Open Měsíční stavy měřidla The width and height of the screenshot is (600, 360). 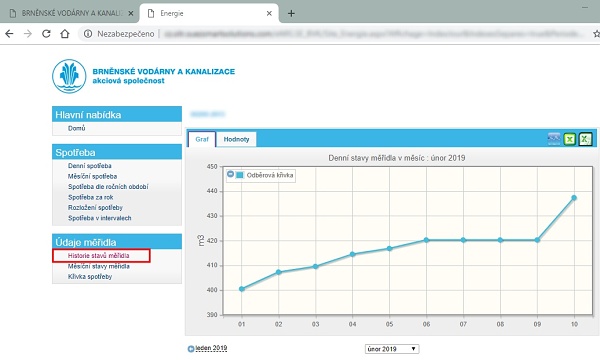coord(99,266)
